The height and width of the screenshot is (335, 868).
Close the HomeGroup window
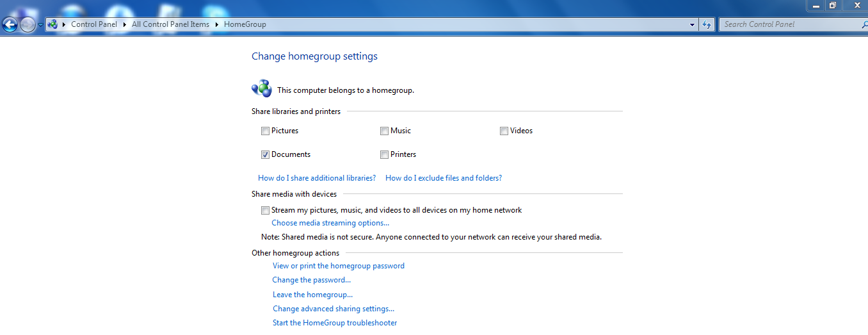(x=856, y=5)
